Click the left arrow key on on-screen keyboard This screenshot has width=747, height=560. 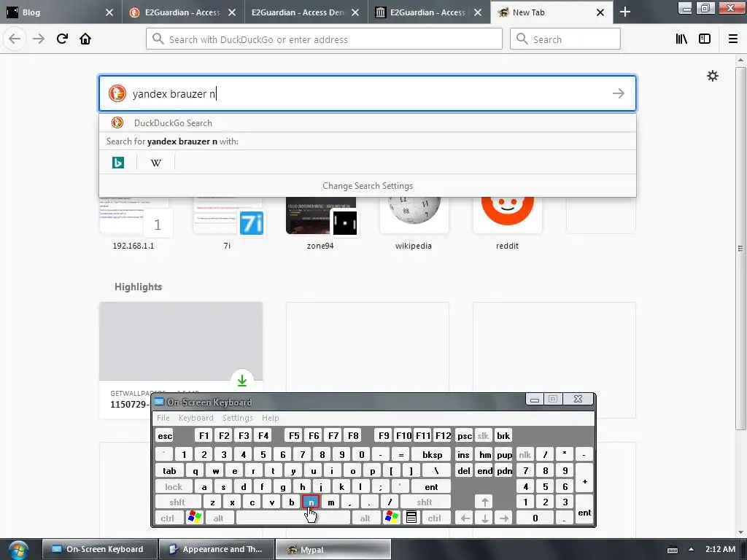tap(465, 518)
